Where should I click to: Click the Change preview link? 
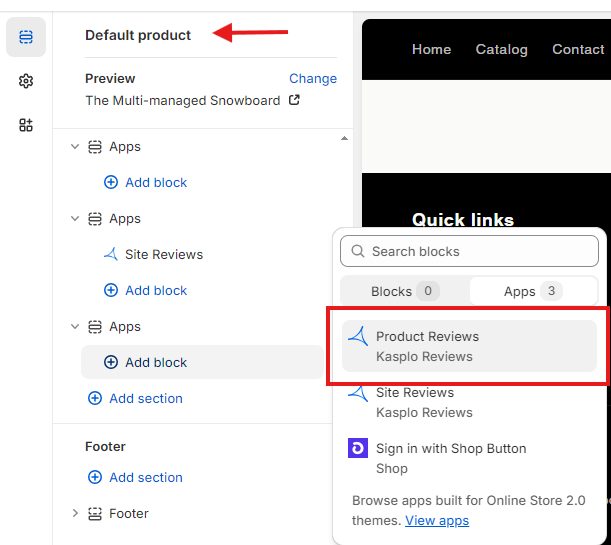tap(313, 79)
